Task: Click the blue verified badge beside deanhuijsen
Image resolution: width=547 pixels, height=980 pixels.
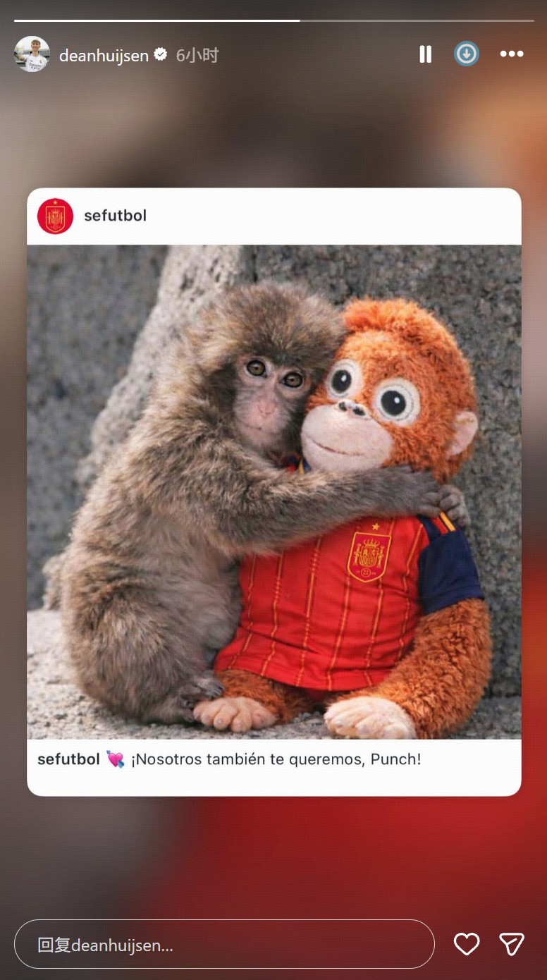Action: click(x=161, y=54)
